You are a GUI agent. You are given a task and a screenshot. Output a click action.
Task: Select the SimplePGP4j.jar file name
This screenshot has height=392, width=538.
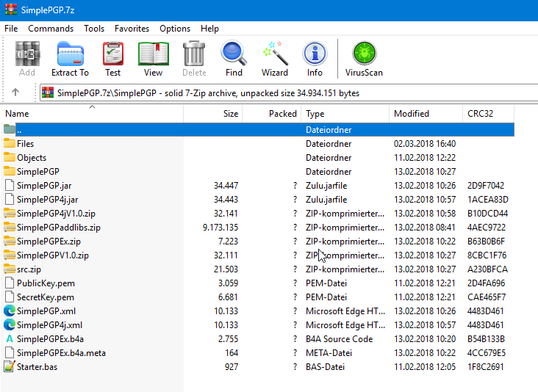[47, 200]
